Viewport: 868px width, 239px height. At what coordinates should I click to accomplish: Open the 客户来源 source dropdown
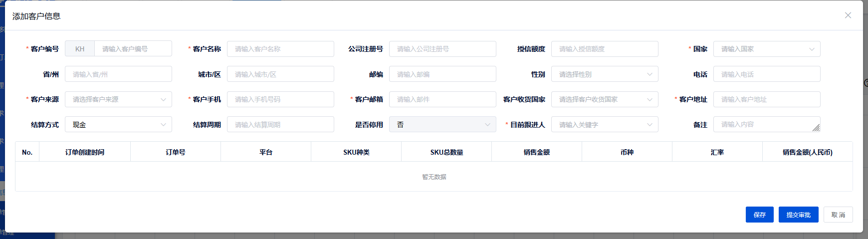[118, 99]
